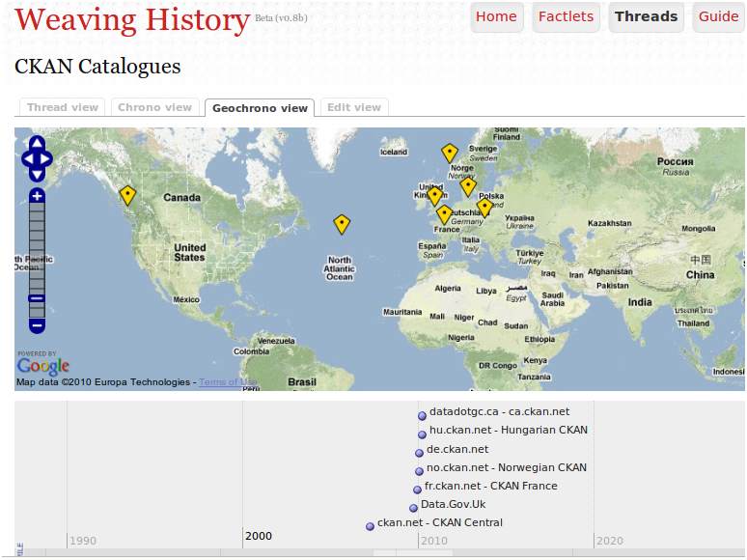Go to Factlets section
Viewport: 747px width, 560px height.
point(566,16)
